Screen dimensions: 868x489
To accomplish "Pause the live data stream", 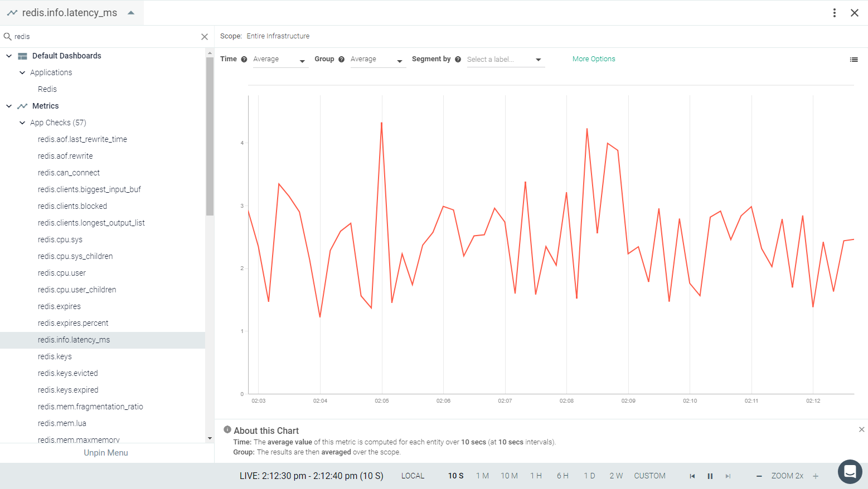I will (x=710, y=476).
